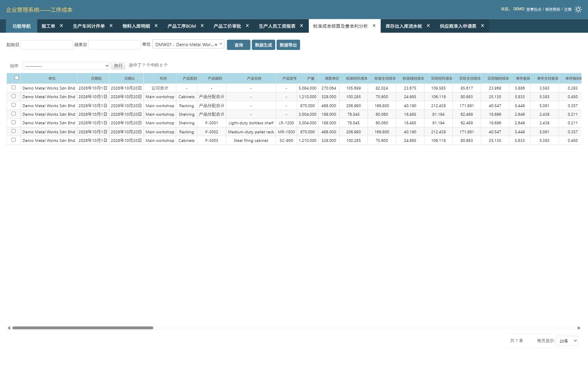Close the 标准成本核算及量本利分析 tab
The height and width of the screenshot is (368, 588).
(374, 26)
